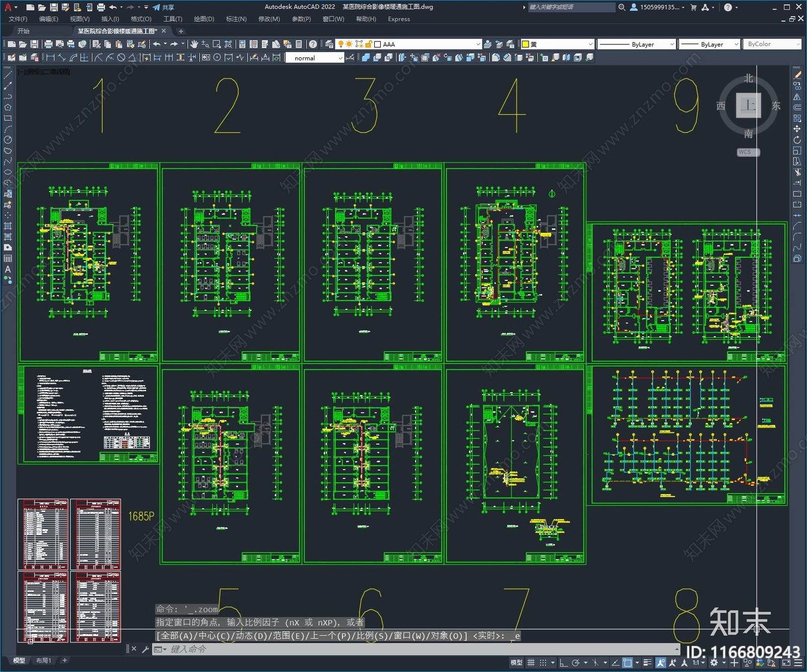The width and height of the screenshot is (807, 672).
Task: Click the 开始 start tab
Action: [x=24, y=31]
